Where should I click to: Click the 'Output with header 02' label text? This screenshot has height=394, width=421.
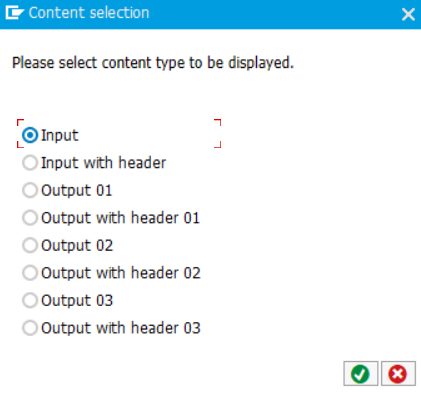121,273
